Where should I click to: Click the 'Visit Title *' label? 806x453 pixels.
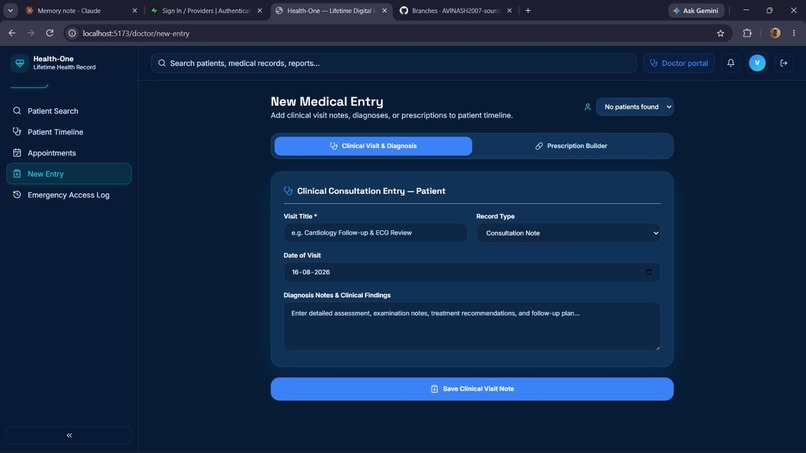tap(300, 216)
